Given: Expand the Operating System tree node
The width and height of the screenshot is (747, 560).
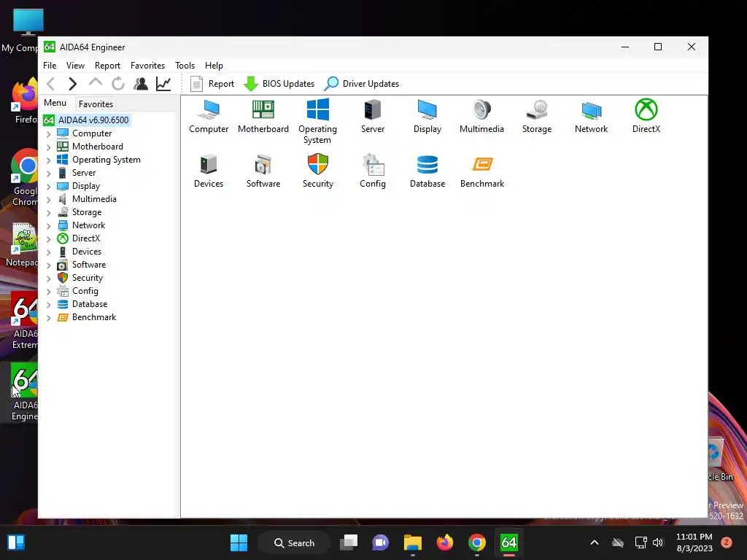Looking at the screenshot, I should tap(49, 160).
